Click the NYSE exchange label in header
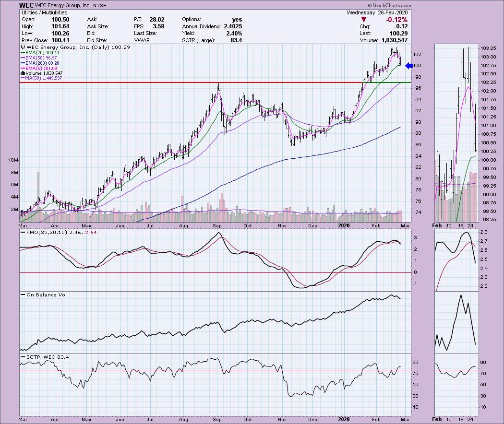 (x=100, y=6)
